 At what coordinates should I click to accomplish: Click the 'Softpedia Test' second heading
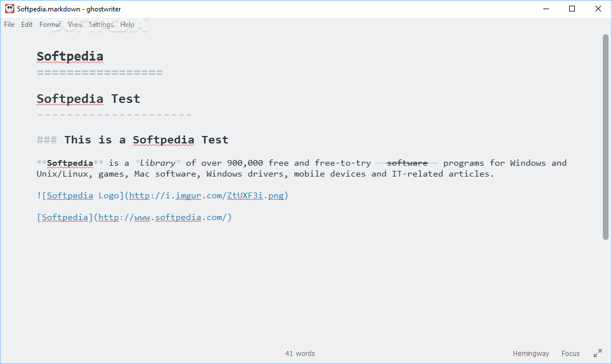[x=88, y=99]
